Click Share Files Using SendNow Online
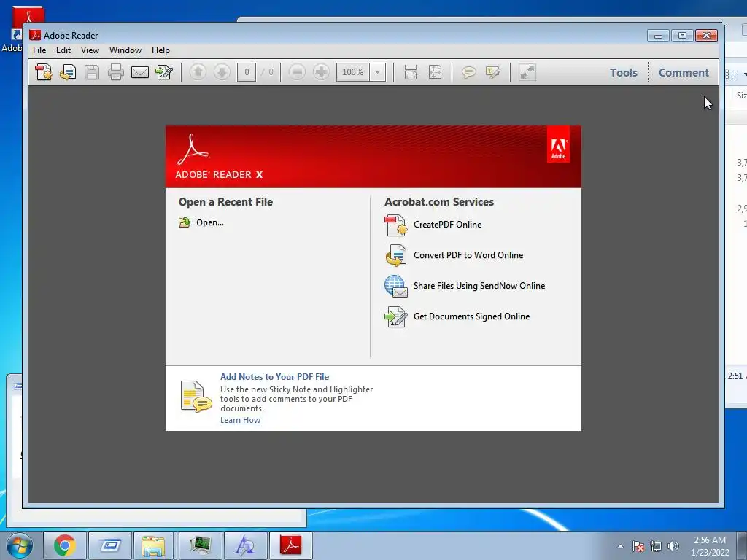747x560 pixels. pos(479,286)
